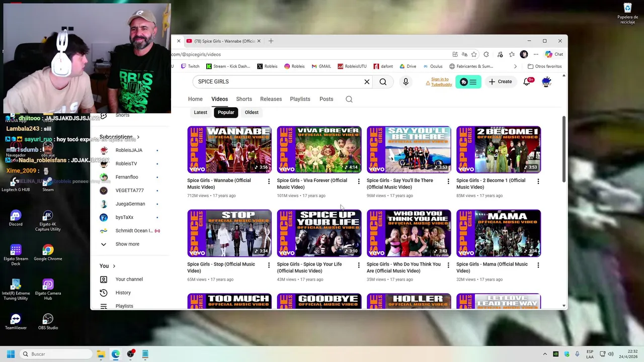The width and height of the screenshot is (644, 362).
Task: Play Who Do You Think You Are thumbnail
Action: point(409,233)
